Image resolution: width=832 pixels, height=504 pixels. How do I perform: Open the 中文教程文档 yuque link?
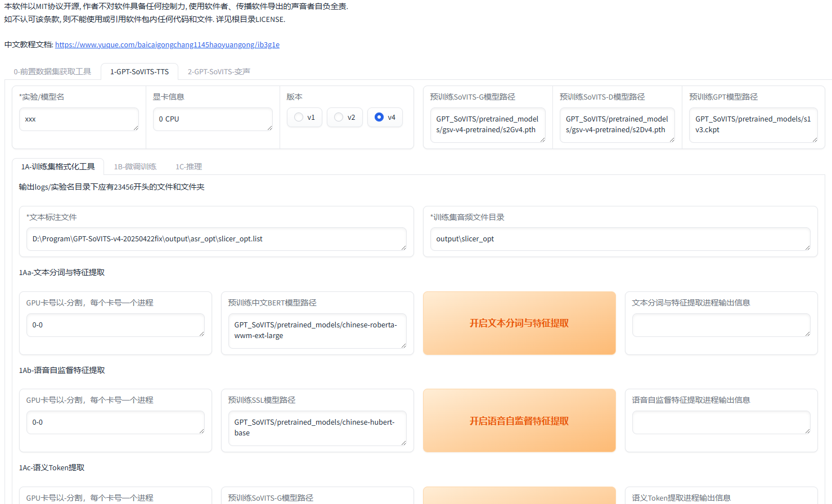click(167, 44)
